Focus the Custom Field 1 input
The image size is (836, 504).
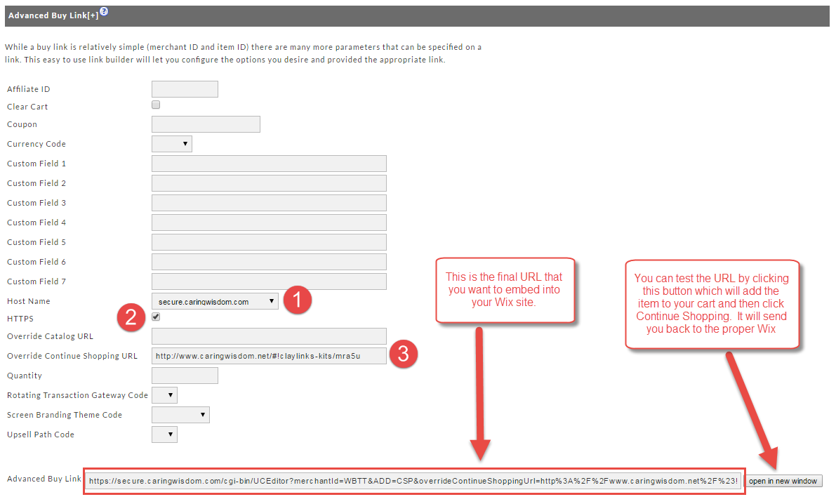(x=270, y=164)
